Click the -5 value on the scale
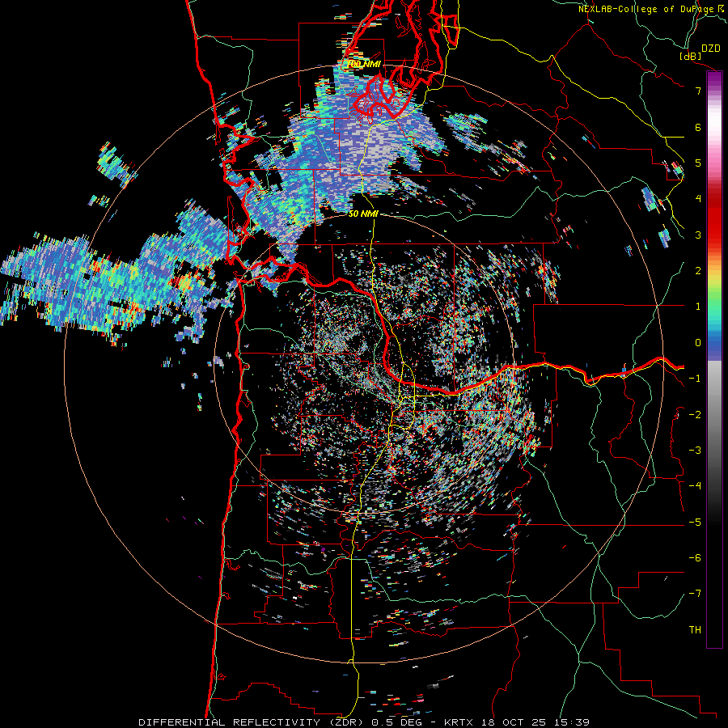 [695, 523]
